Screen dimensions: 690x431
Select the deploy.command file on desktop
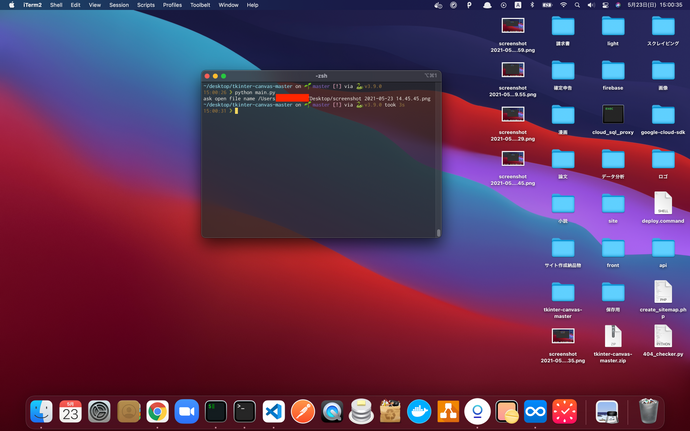coord(662,203)
